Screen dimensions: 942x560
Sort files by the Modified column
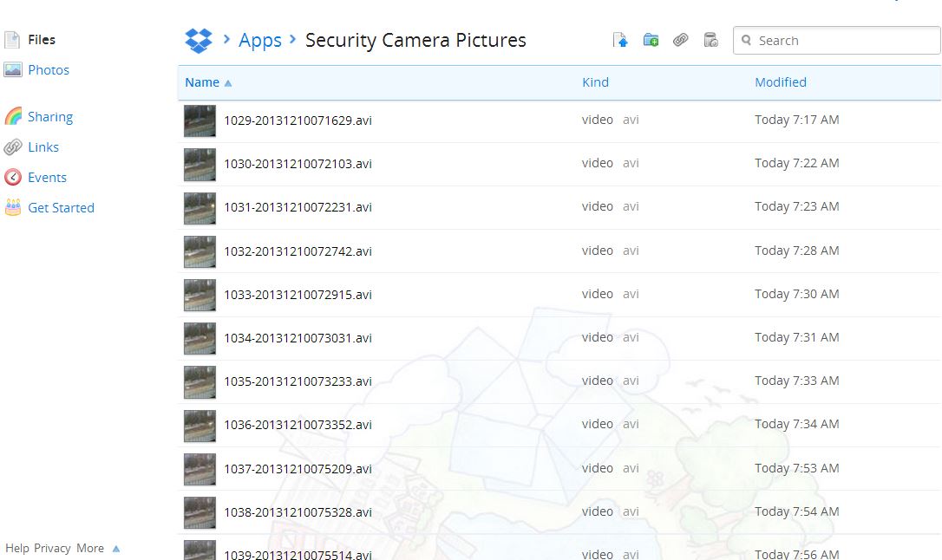780,81
